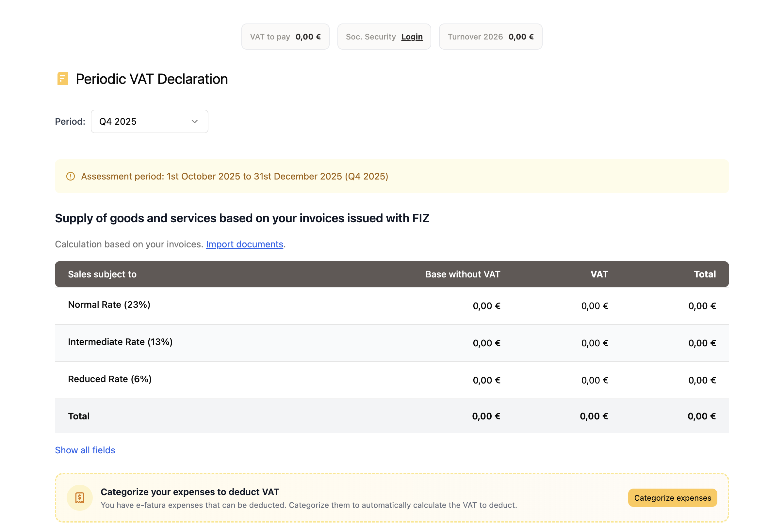Click Normal Rate VAT value

coord(595,306)
